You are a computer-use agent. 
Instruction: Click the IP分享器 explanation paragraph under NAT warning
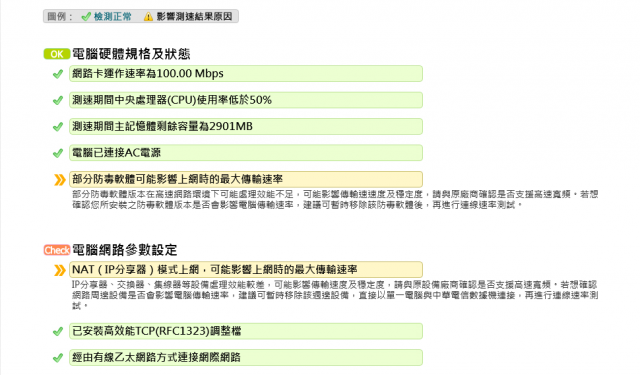[335, 295]
